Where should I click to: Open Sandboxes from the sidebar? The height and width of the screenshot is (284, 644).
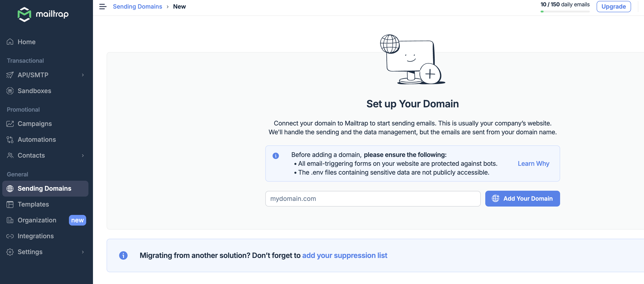(34, 91)
